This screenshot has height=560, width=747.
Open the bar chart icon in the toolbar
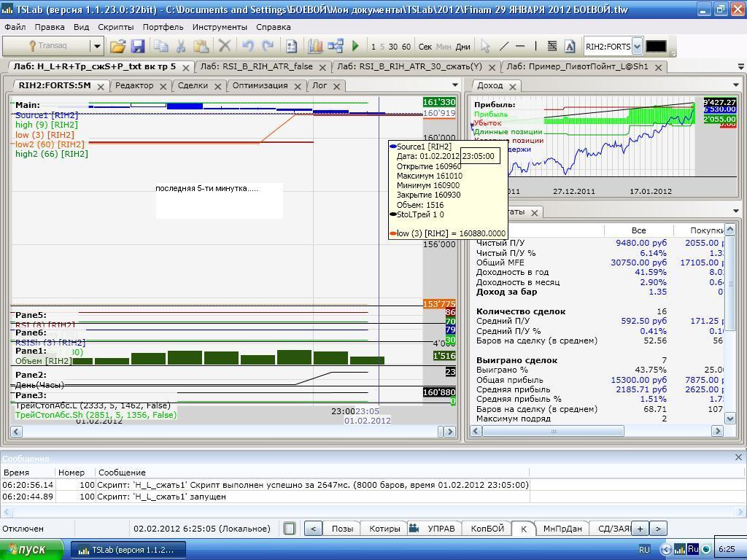(315, 46)
